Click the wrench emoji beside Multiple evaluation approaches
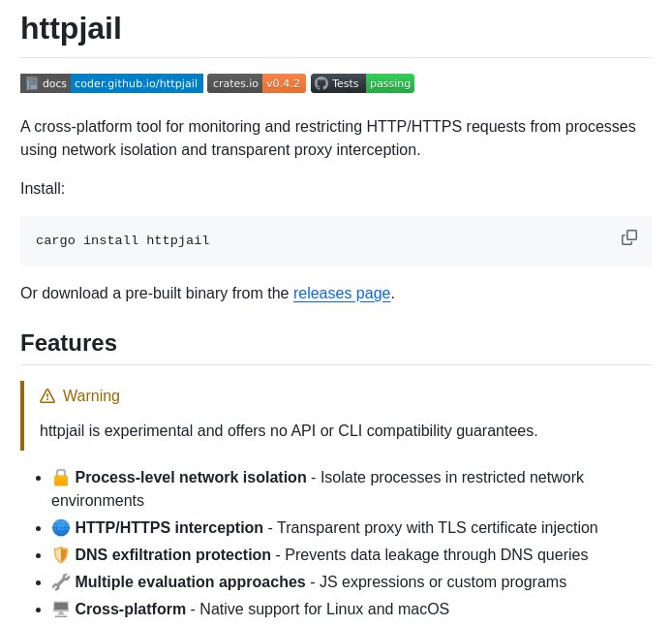 click(x=61, y=581)
